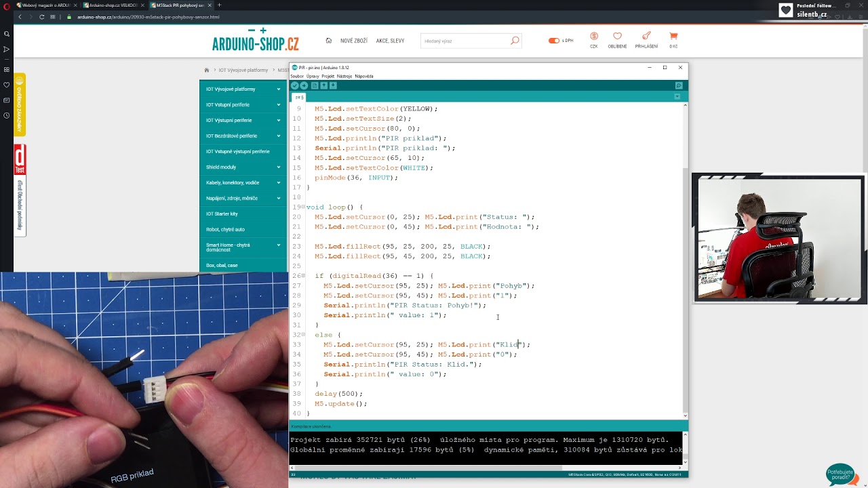868x488 pixels.
Task: Switch to 'Arduino-shop.cz VELKOOBCHOD' browser tab
Action: (113, 5)
